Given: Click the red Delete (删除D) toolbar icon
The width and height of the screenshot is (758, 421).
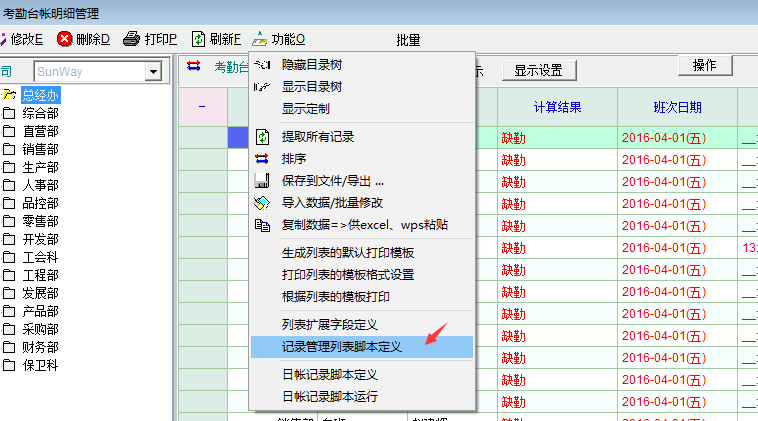Looking at the screenshot, I should (x=65, y=40).
